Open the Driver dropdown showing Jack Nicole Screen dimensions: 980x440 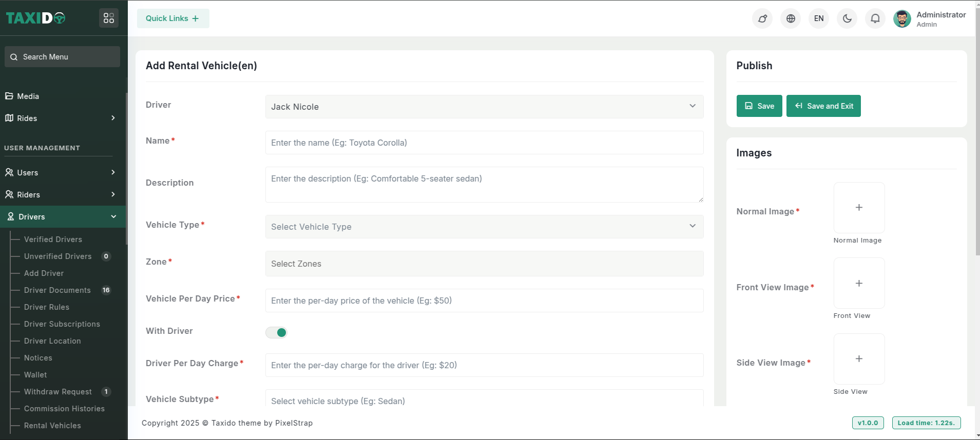[x=484, y=107]
